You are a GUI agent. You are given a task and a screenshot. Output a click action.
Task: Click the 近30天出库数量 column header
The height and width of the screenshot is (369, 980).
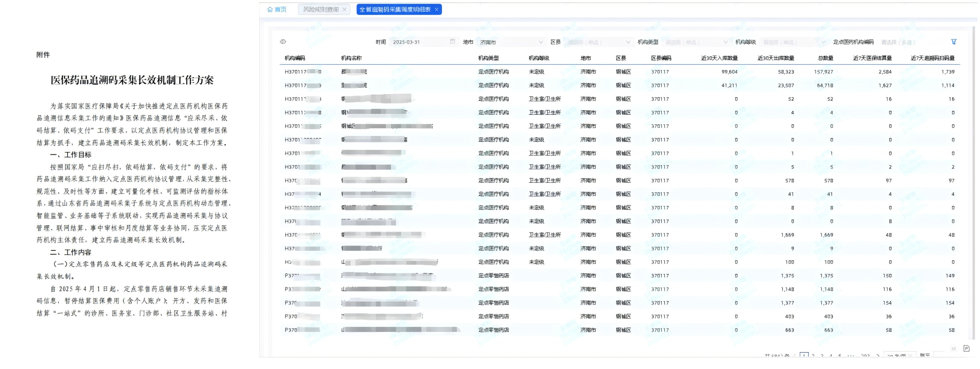tap(776, 58)
